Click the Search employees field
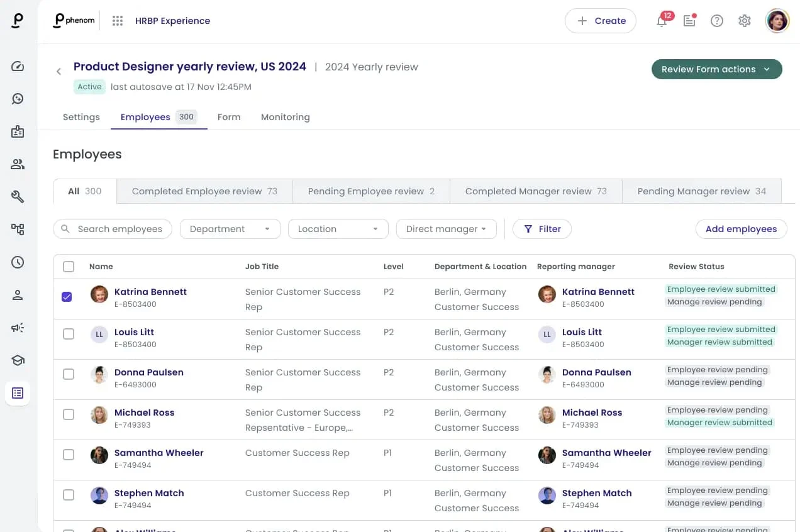 coord(113,229)
